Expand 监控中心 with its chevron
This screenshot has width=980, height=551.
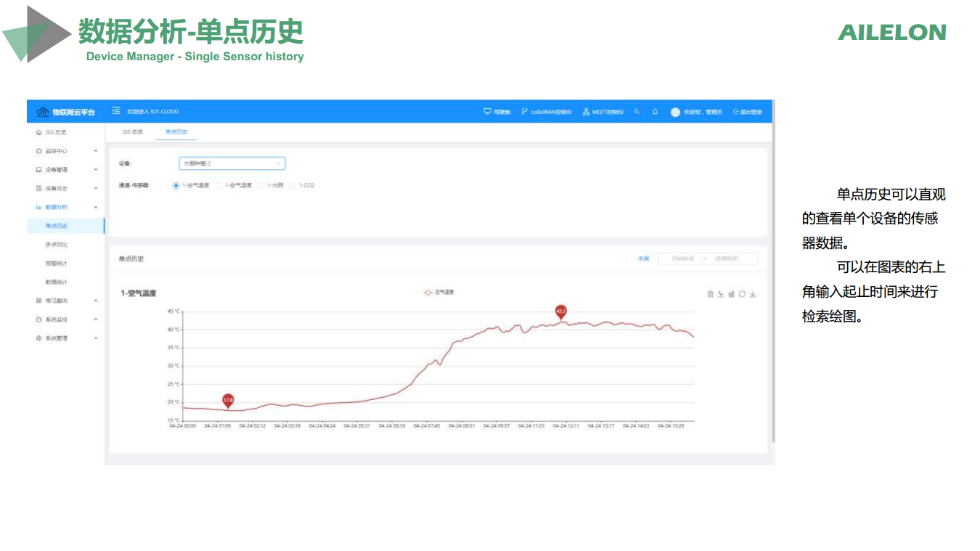coord(96,151)
